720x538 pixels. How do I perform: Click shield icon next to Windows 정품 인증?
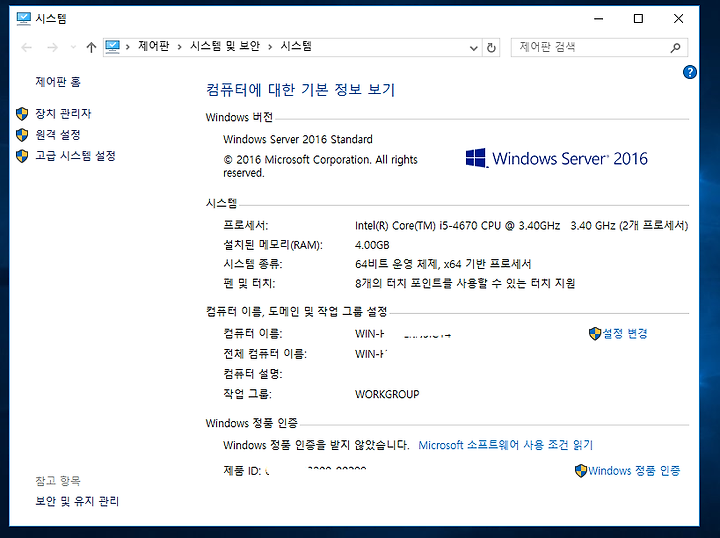click(581, 471)
